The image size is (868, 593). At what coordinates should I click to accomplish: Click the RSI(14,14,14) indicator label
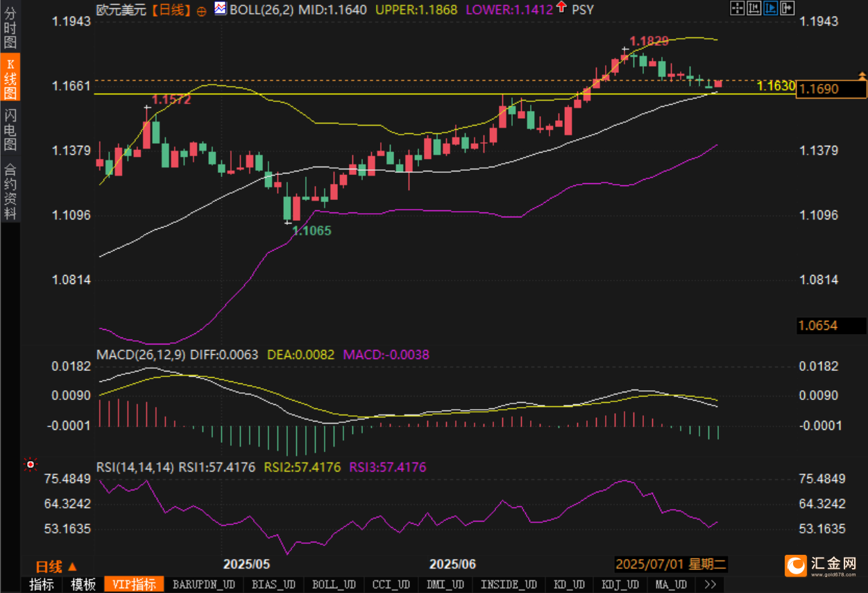pyautogui.click(x=135, y=467)
